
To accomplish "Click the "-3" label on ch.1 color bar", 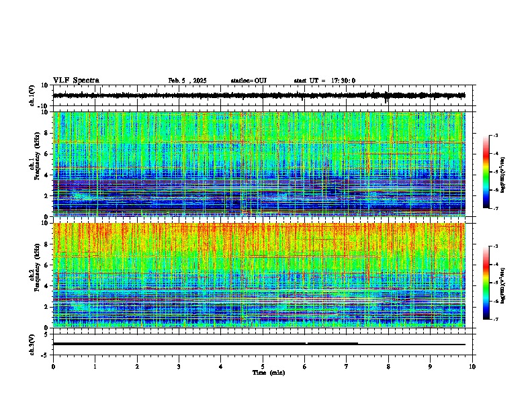I will pyautogui.click(x=495, y=135).
